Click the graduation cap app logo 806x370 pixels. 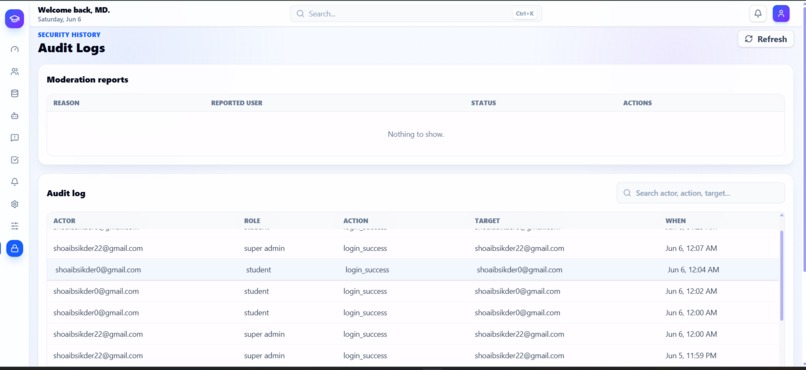[14, 18]
